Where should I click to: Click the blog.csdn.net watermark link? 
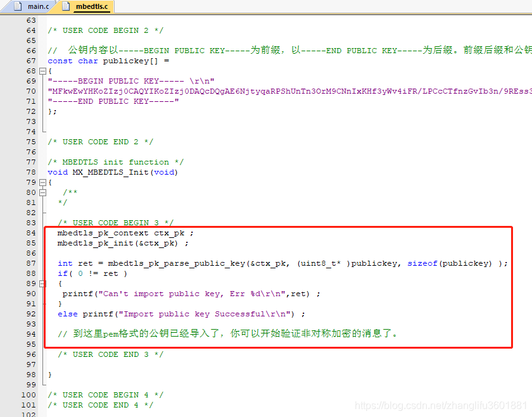[441, 406]
